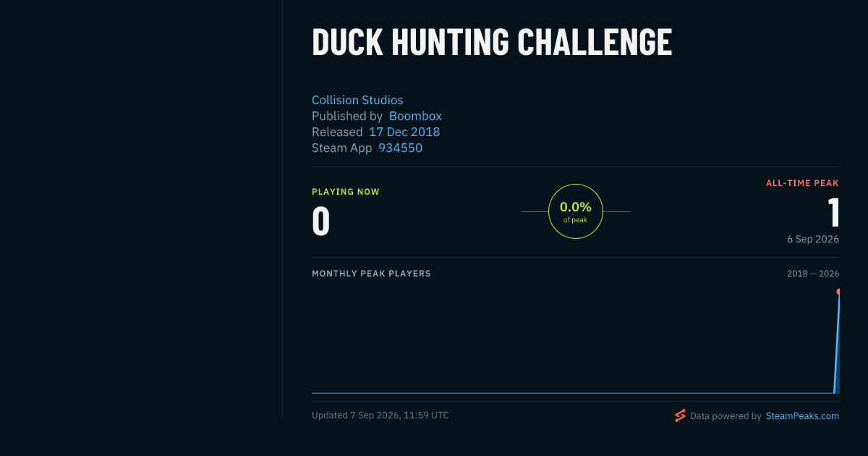Screen dimensions: 868x456
Task: Click the 17 Dec 2018 release date
Action: coord(404,132)
